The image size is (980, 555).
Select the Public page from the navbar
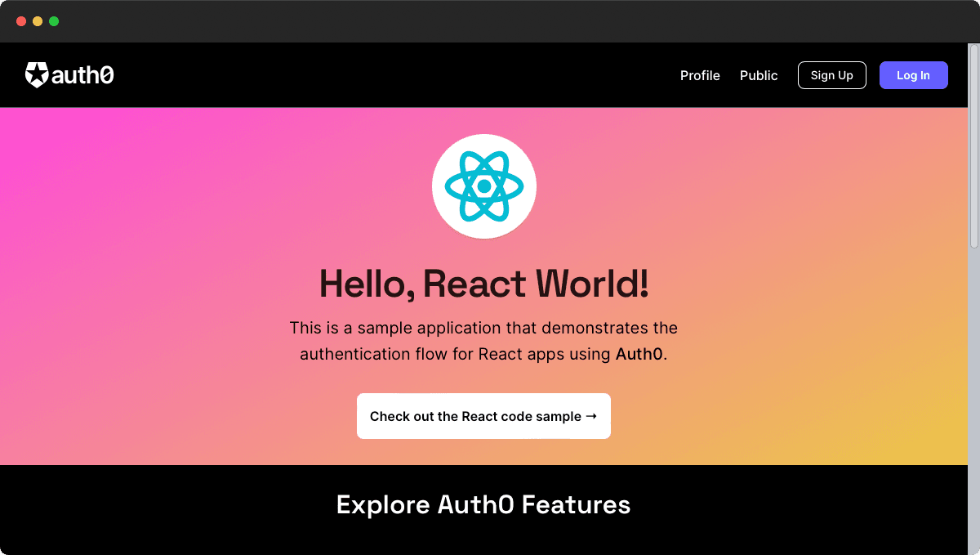(759, 75)
